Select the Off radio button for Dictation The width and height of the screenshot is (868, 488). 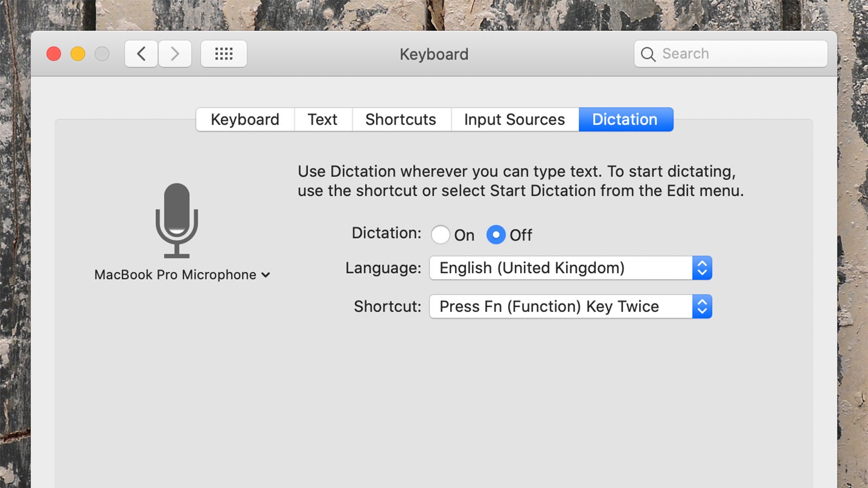[495, 235]
